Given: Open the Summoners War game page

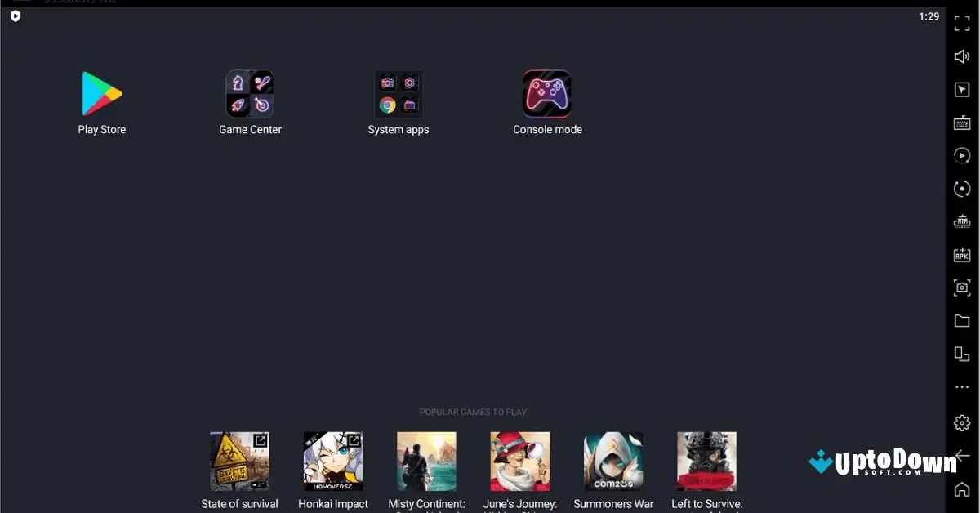Looking at the screenshot, I should pos(613,461).
